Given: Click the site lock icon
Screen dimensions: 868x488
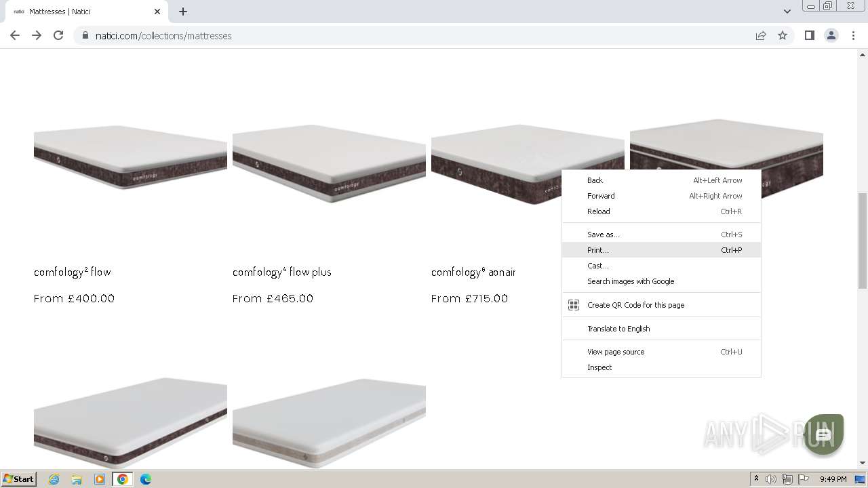Looking at the screenshot, I should 85,35.
